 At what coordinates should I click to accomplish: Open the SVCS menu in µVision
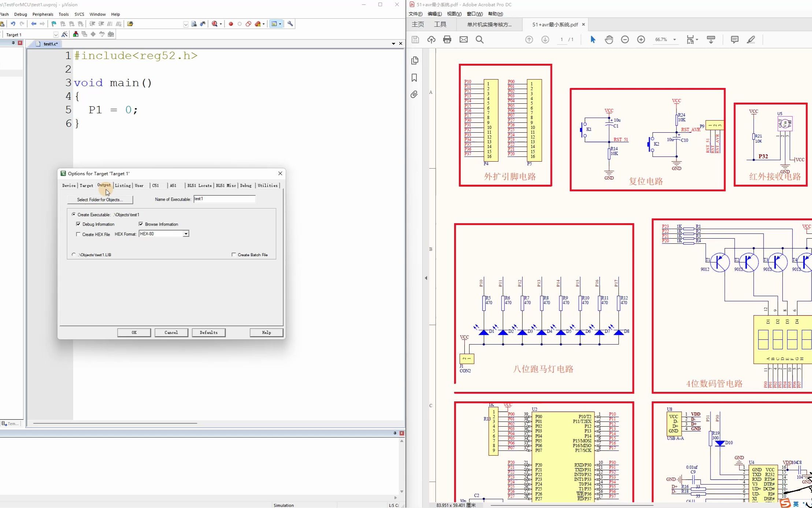tap(79, 14)
